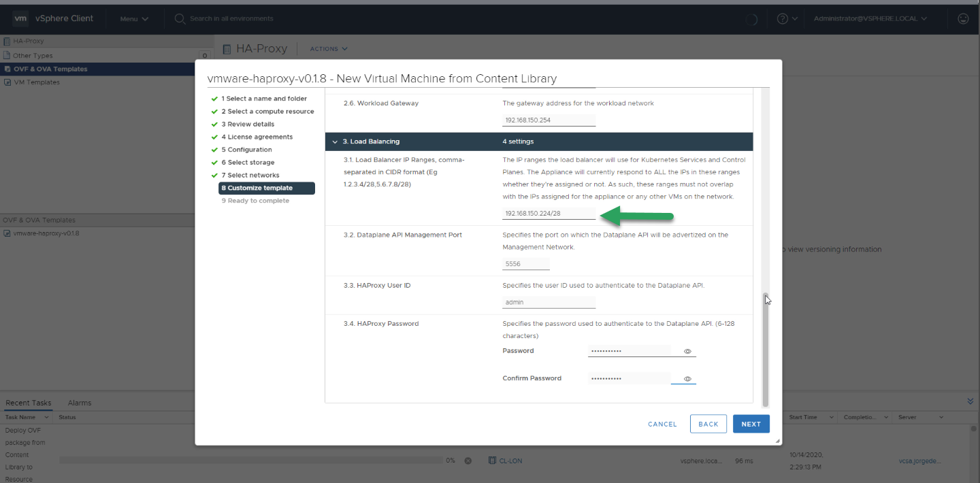Click the wizard vertical scrollbar thumb
980x483 pixels.
[x=766, y=349]
